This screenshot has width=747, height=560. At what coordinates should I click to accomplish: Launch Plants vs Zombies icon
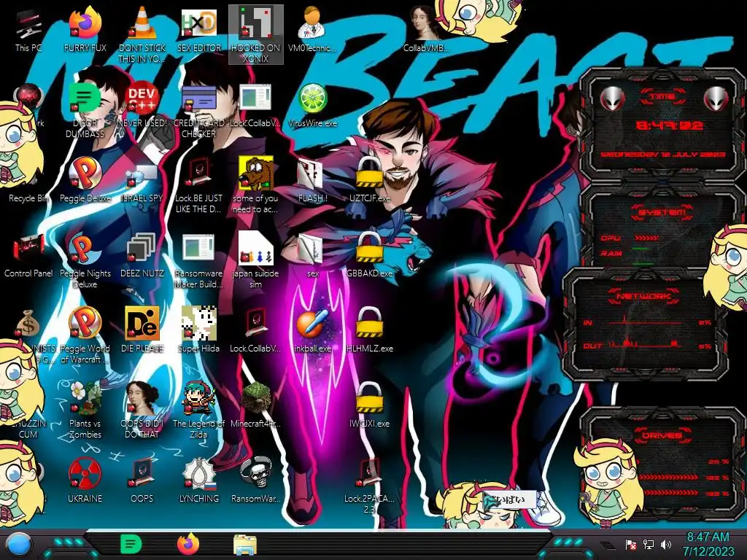(85, 411)
